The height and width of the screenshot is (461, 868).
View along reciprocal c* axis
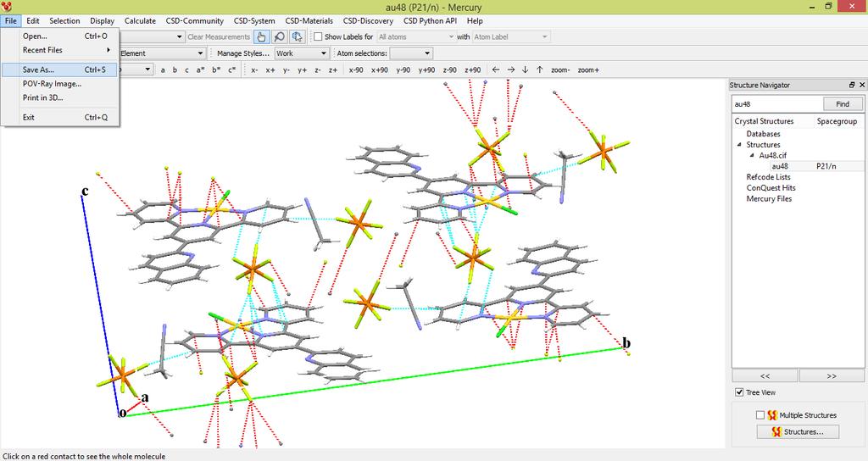click(231, 70)
